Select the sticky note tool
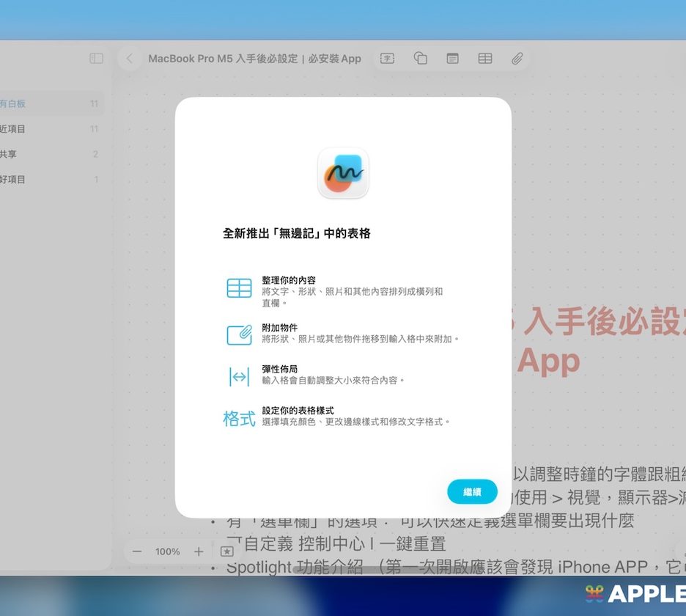This screenshot has height=616, width=686. [x=453, y=59]
